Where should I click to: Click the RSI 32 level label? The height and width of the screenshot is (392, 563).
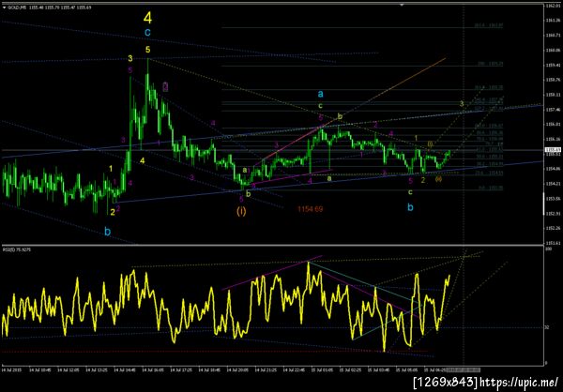(x=547, y=327)
